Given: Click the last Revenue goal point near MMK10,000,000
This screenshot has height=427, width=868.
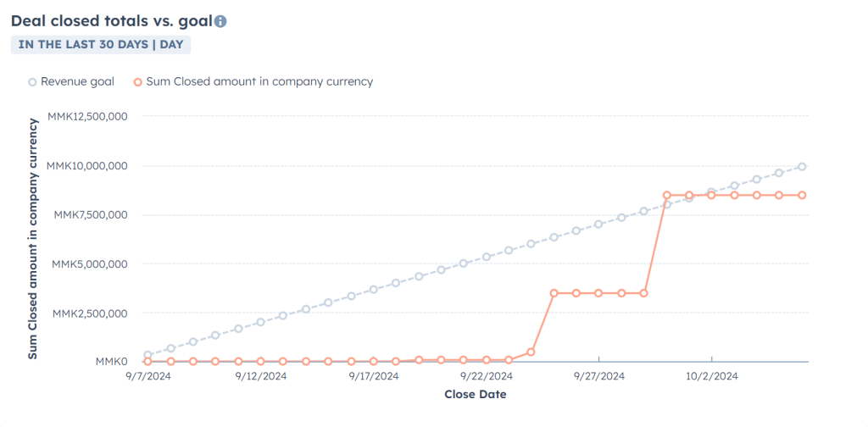Looking at the screenshot, I should pyautogui.click(x=802, y=167).
